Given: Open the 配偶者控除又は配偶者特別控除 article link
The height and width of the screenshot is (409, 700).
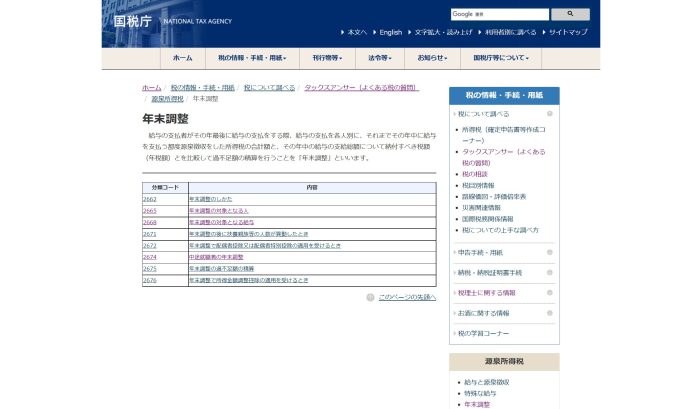Looking at the screenshot, I should pyautogui.click(x=265, y=246).
